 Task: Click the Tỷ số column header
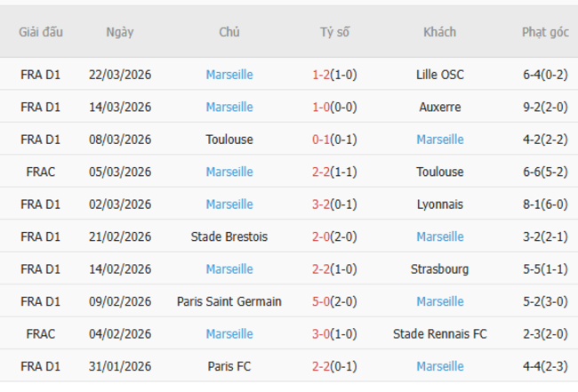[334, 32]
